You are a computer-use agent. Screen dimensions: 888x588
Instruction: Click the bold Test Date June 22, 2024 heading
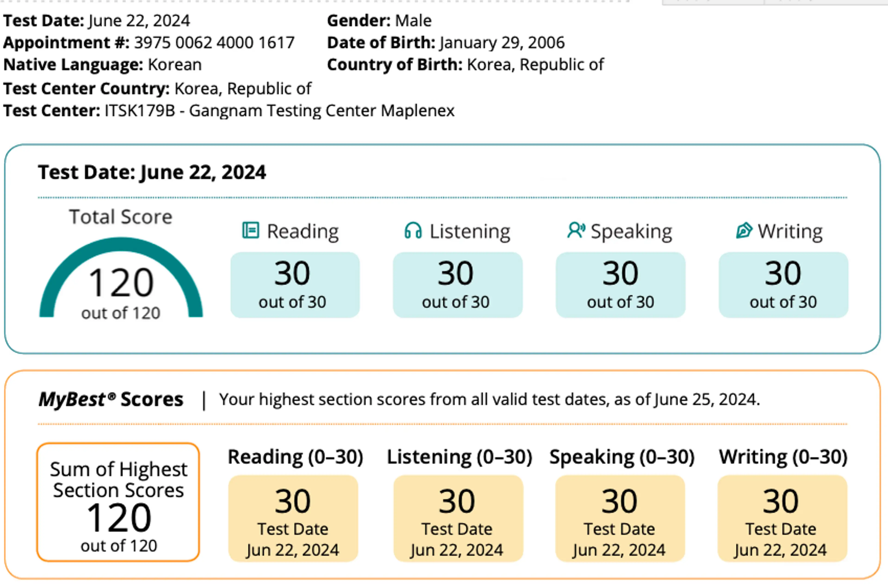(x=152, y=173)
